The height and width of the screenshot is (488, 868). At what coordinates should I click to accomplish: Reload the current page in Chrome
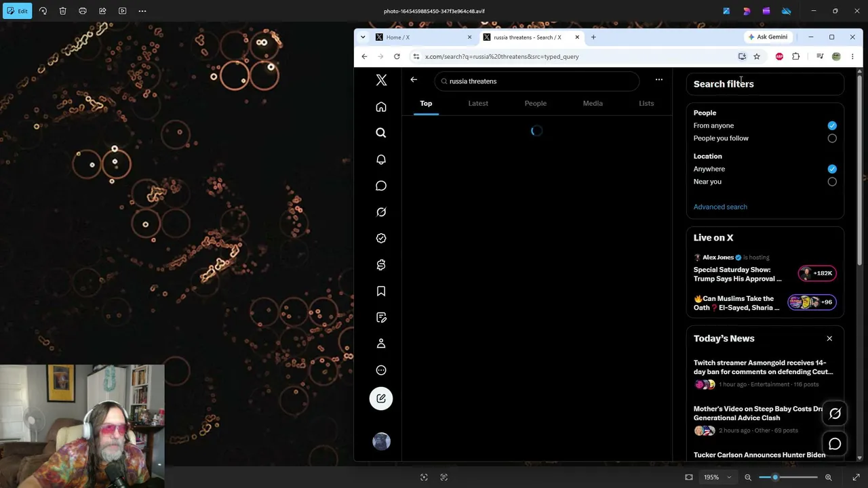pyautogui.click(x=397, y=56)
